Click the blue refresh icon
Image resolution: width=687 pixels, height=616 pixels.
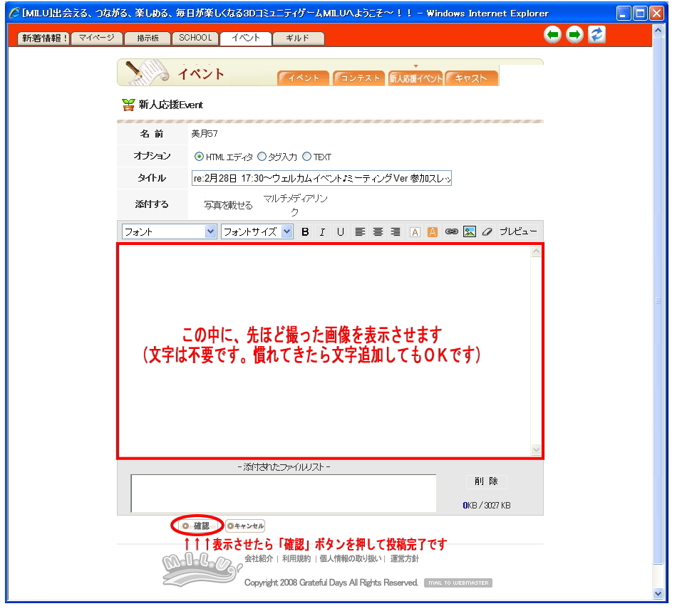coord(596,35)
